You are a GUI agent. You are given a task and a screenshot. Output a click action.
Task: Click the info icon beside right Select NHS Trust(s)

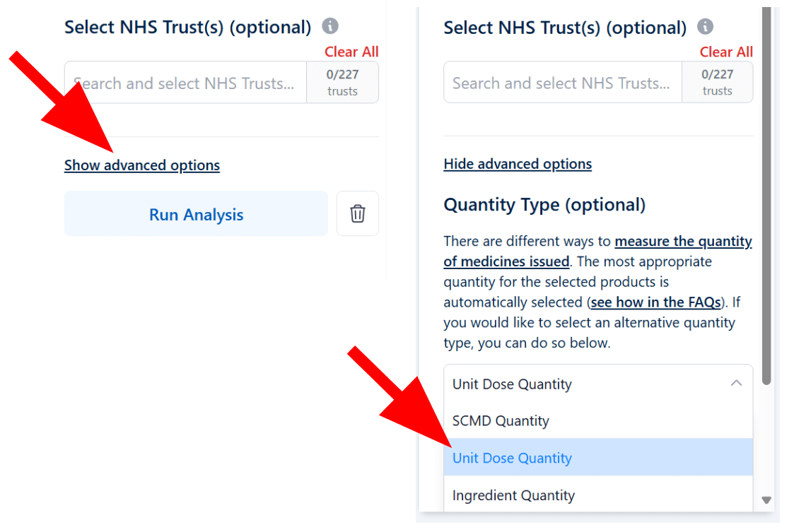pos(705,26)
